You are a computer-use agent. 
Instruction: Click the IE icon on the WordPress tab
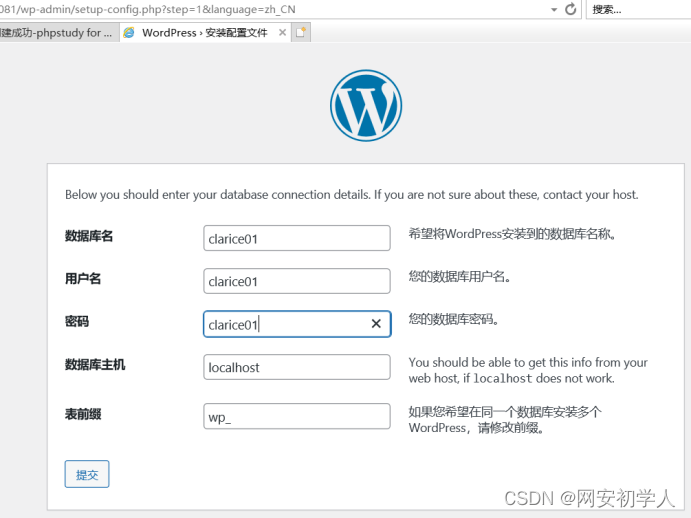point(129,32)
